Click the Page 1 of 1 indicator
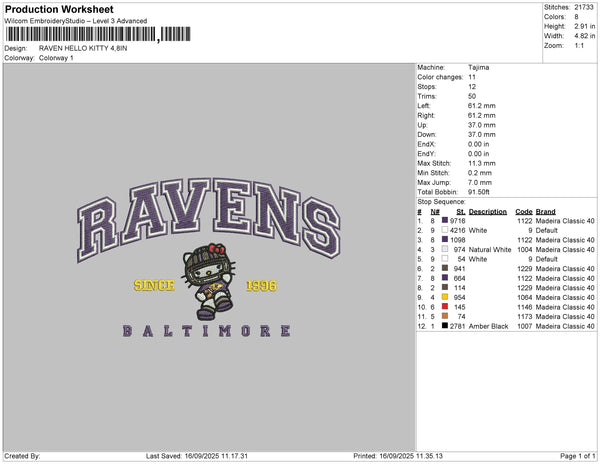 577,456
